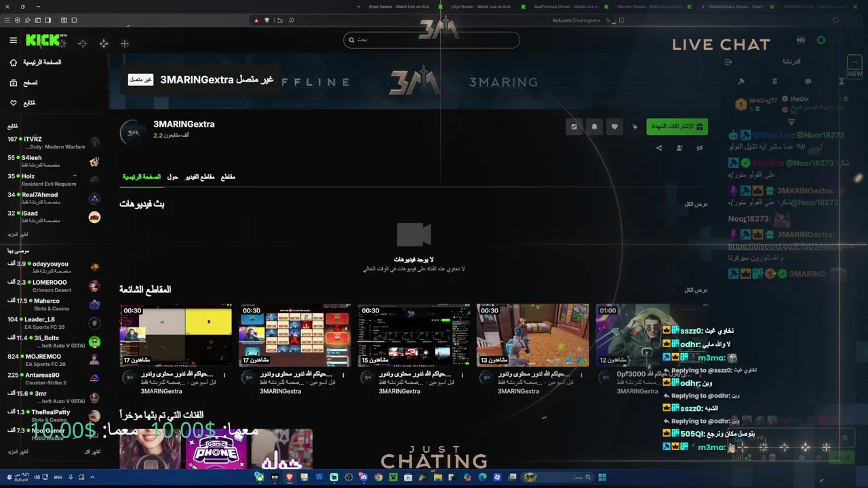
Task: Click the heart follow button
Action: tap(615, 127)
